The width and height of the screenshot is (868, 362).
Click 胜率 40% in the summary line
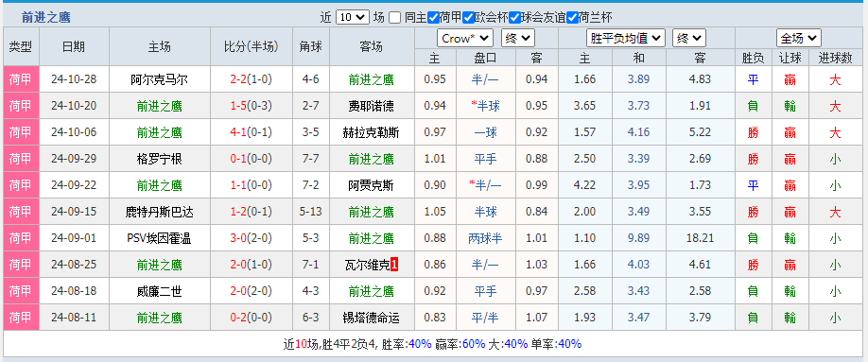tap(407, 344)
